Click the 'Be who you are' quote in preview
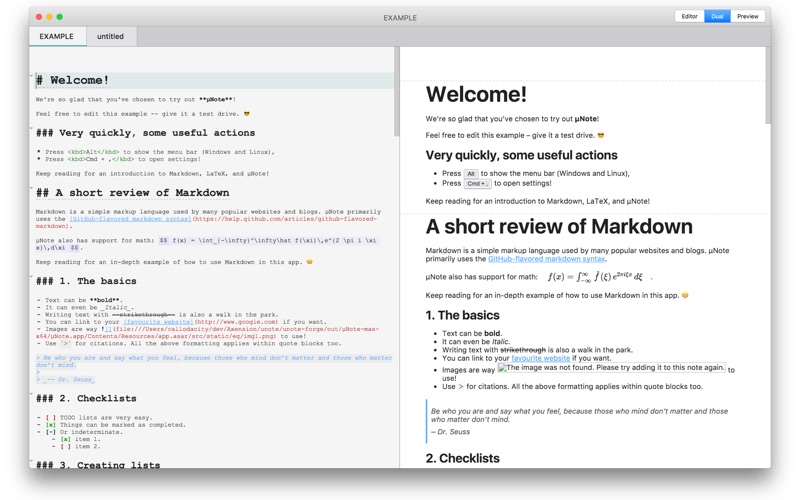This screenshot has height=500, width=800. (x=579, y=415)
